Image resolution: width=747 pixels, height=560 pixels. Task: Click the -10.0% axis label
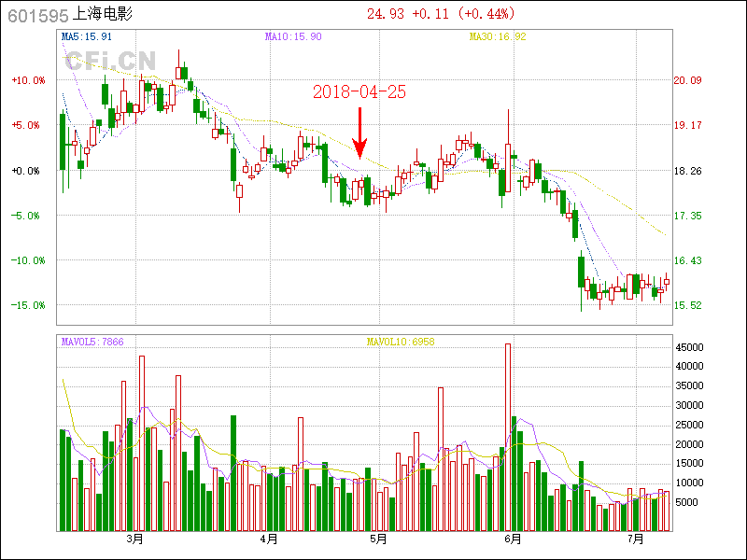pos(29,260)
